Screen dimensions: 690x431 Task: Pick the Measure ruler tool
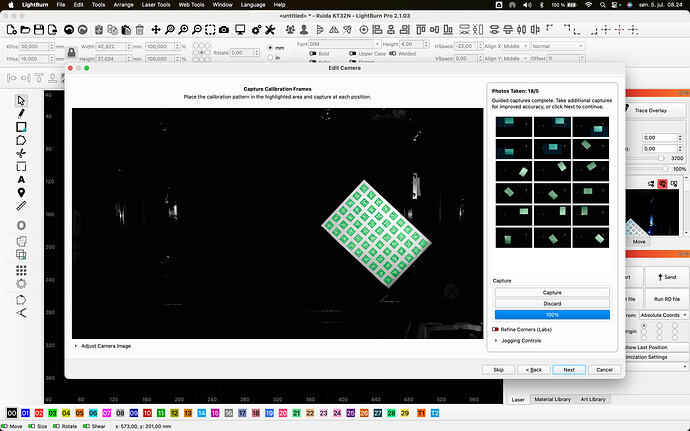point(21,206)
